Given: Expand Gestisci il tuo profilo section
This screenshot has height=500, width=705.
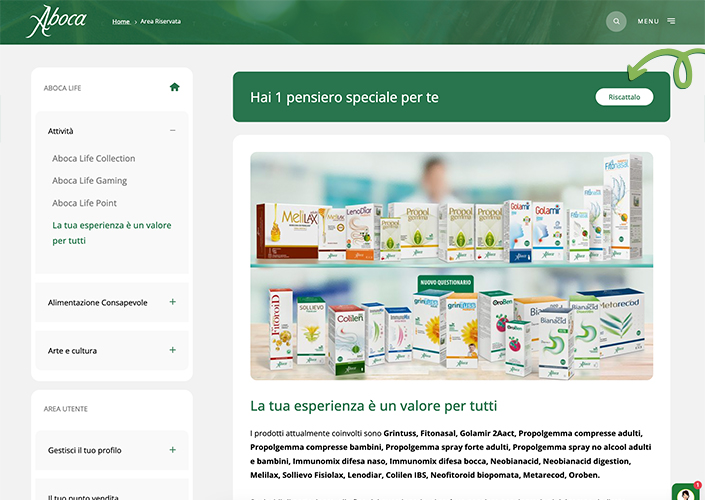Looking at the screenshot, I should click(x=173, y=450).
